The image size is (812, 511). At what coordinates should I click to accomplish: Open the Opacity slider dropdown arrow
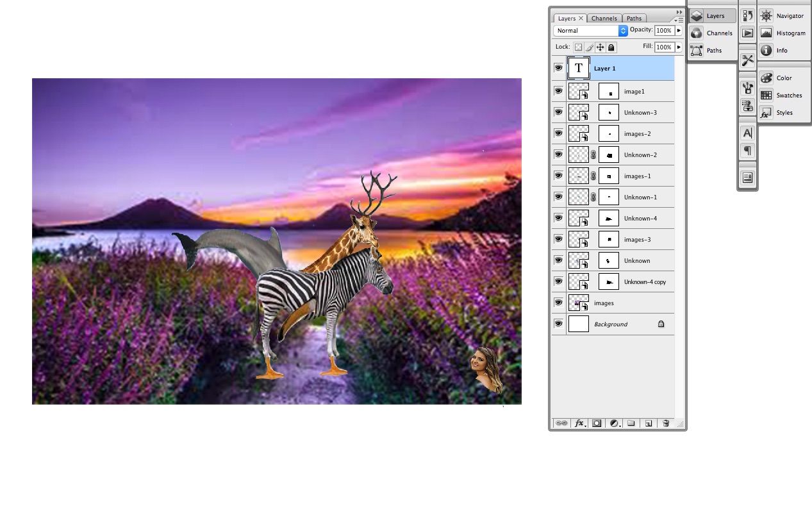[677, 30]
